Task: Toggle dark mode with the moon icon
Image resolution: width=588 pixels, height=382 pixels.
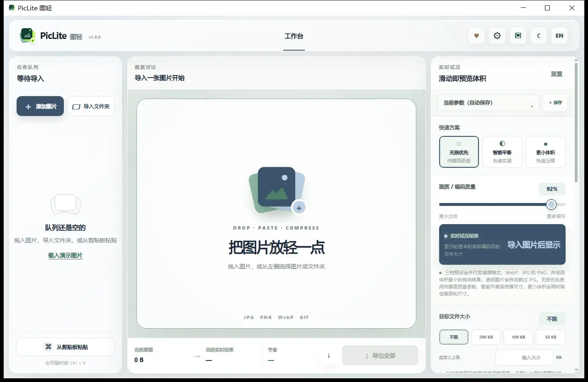Action: (x=539, y=36)
